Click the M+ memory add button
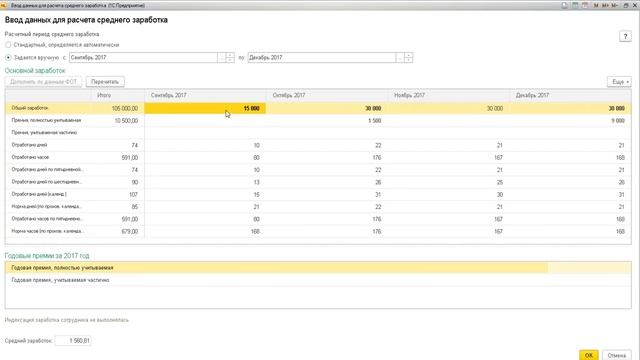Screen dimensions: 640x360 click(x=605, y=5)
